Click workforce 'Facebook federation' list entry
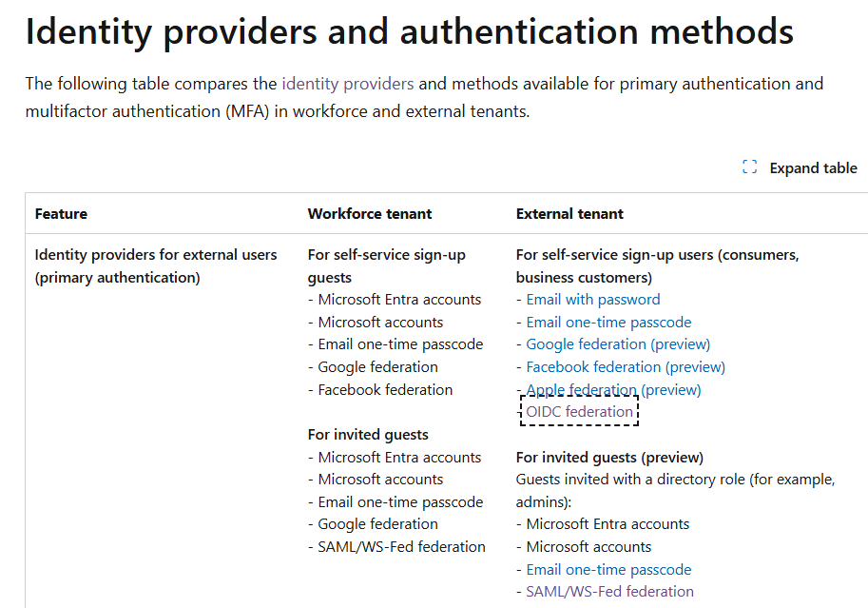This screenshot has height=608, width=868. point(385,389)
